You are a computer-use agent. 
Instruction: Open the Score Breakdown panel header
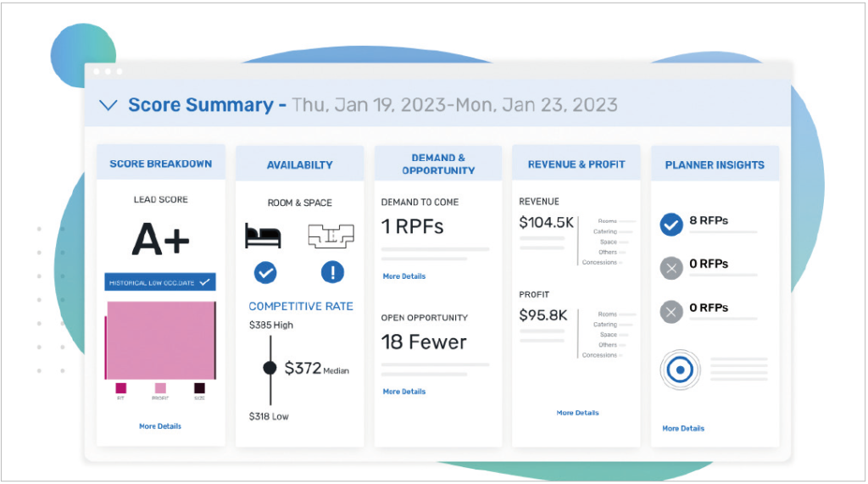(160, 164)
